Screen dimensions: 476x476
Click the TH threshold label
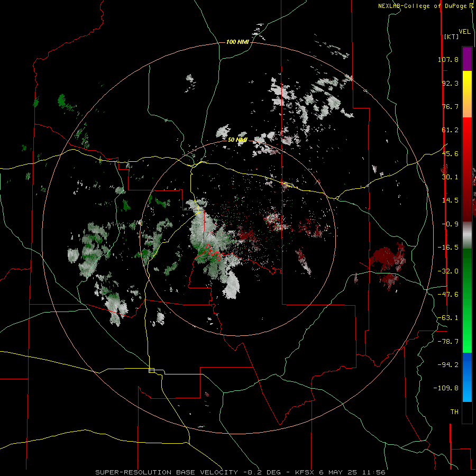(x=454, y=411)
